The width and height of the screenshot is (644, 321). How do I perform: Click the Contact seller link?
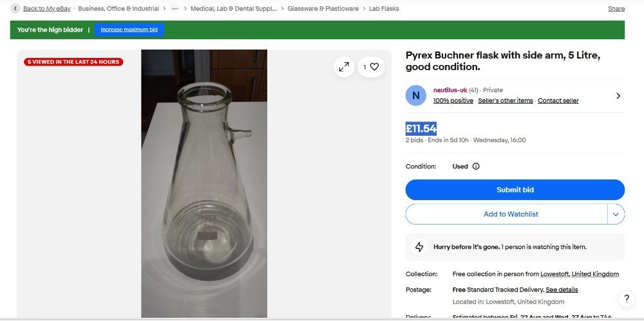click(x=558, y=100)
